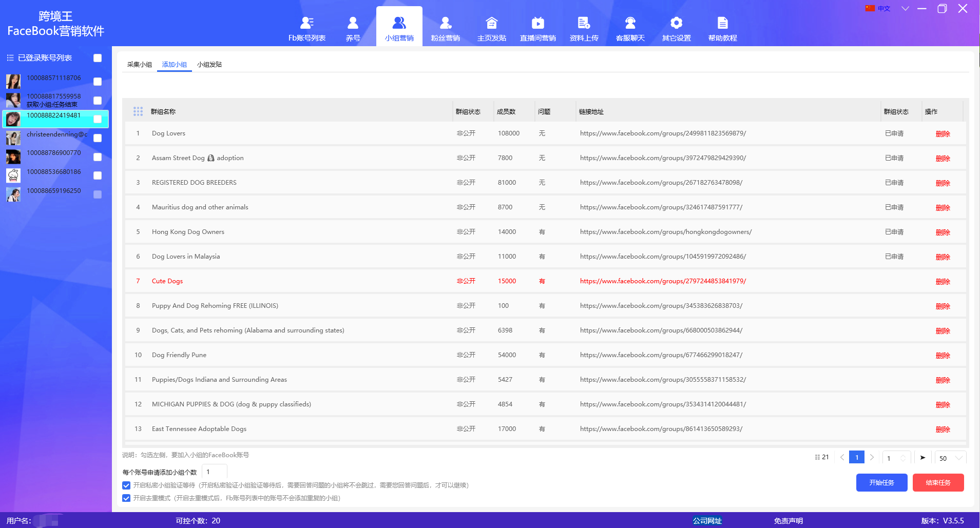Open the 粉丝营销 fan marketing icon
The image size is (980, 528).
point(445,23)
